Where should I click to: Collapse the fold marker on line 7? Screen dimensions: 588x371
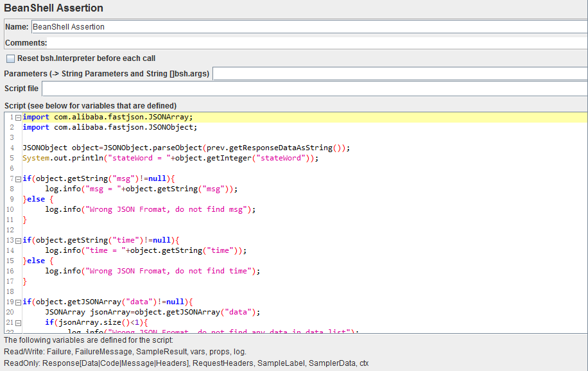pyautogui.click(x=18, y=179)
